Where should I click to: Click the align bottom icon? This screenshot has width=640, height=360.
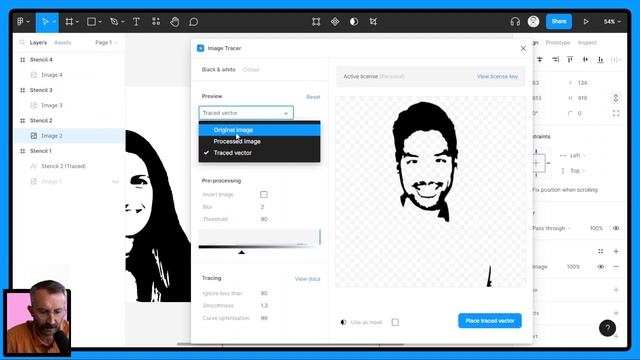(x=600, y=60)
